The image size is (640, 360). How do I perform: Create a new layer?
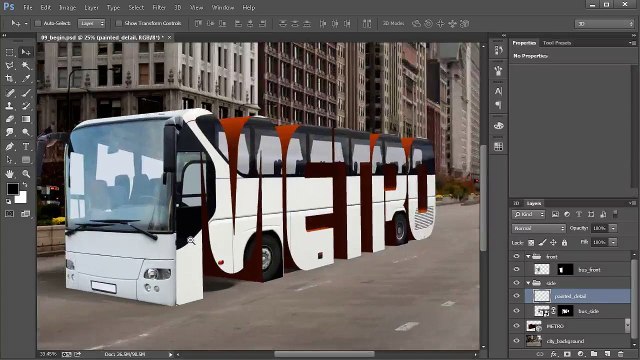tap(607, 354)
